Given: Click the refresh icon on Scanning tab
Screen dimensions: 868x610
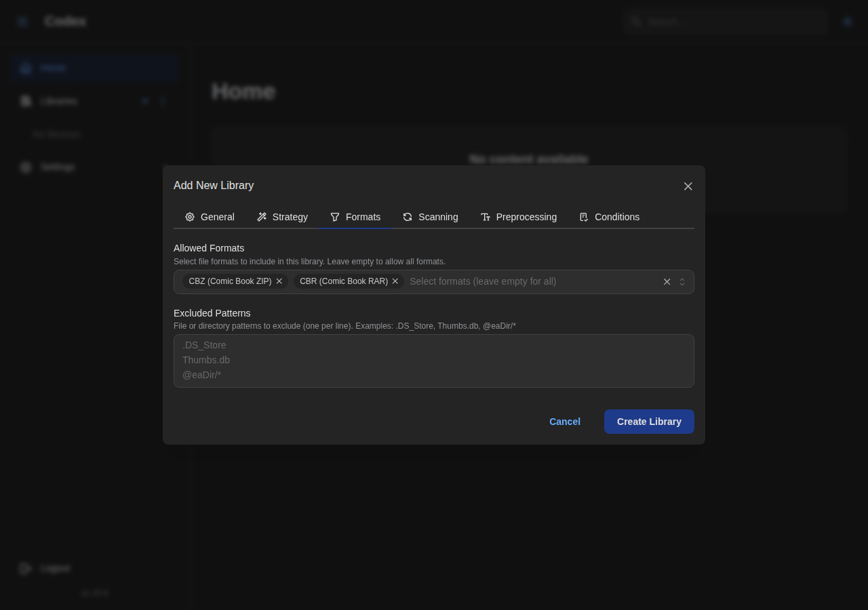Looking at the screenshot, I should (x=408, y=217).
